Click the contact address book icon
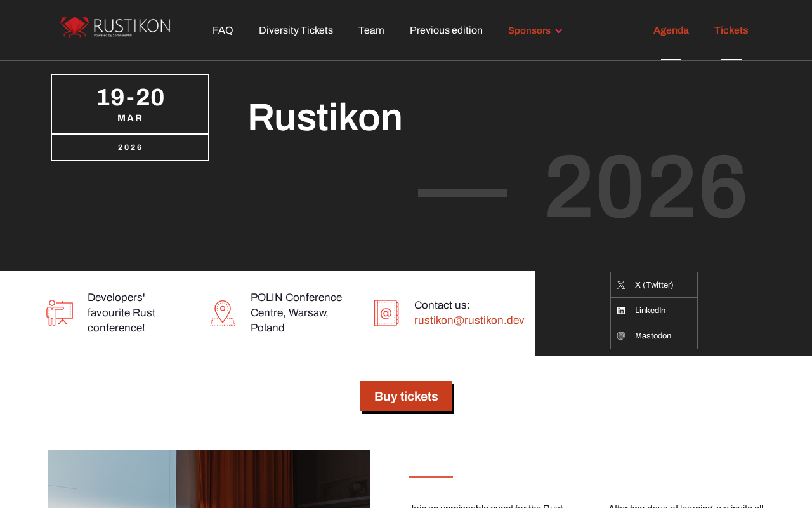Viewport: 812px width, 508px height. pyautogui.click(x=386, y=313)
